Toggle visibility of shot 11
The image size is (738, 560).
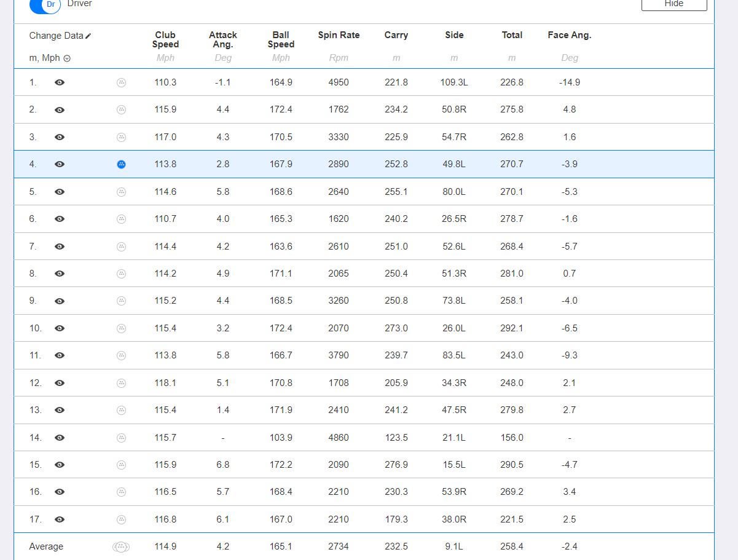pos(60,356)
